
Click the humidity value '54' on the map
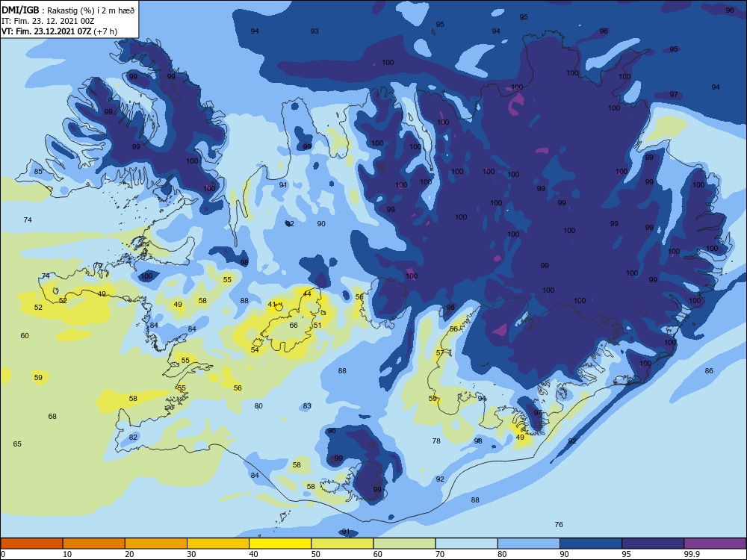tap(255, 350)
